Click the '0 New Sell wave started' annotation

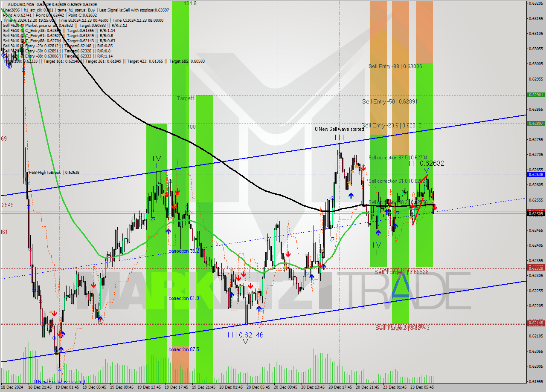pyautogui.click(x=340, y=129)
